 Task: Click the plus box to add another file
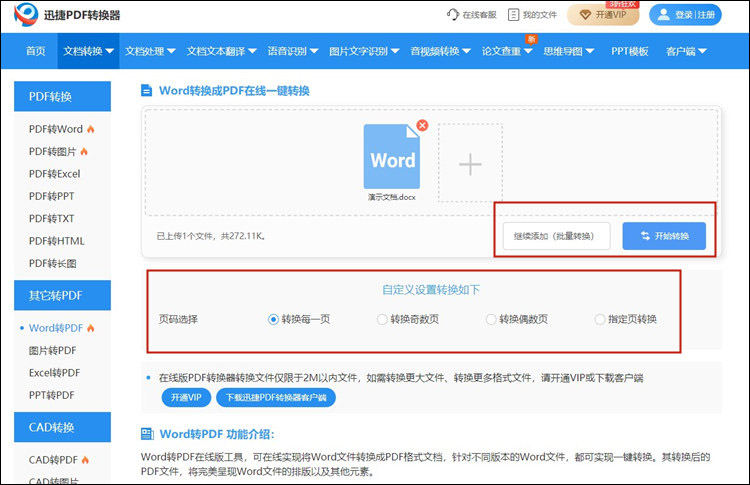pos(470,164)
